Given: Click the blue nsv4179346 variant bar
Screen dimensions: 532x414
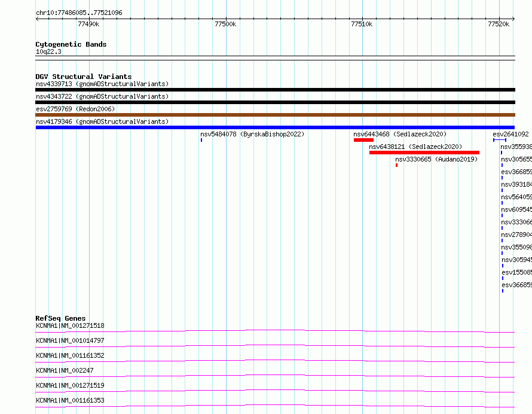Looking at the screenshot, I should (275, 127).
